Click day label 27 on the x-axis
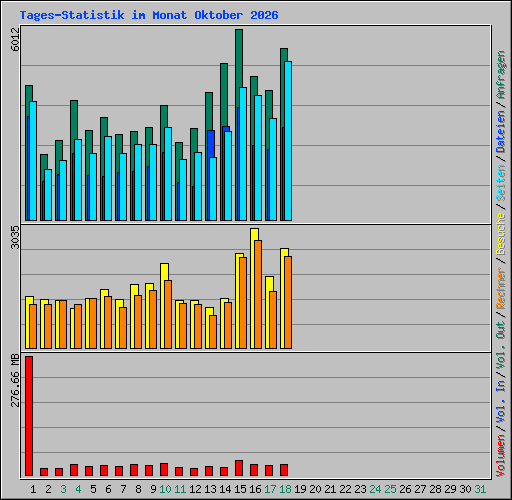This screenshot has height=500, width=512. coord(420,489)
